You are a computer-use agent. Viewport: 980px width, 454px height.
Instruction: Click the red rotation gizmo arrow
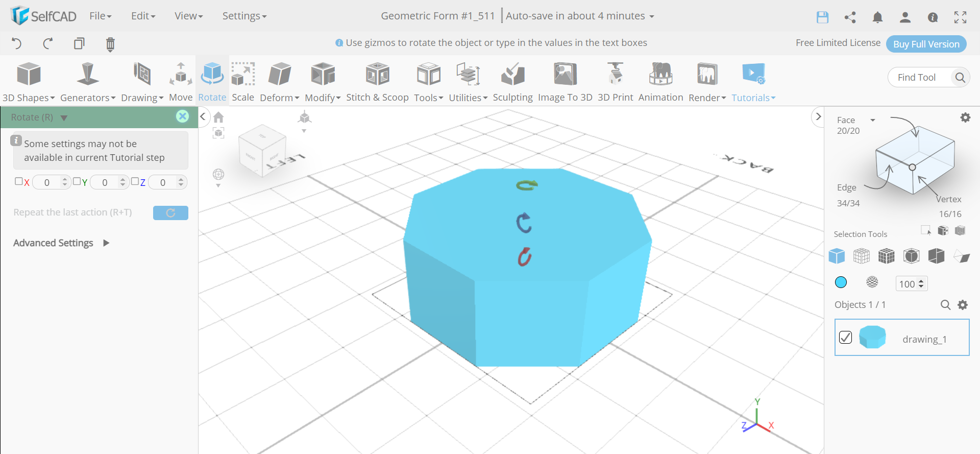524,257
